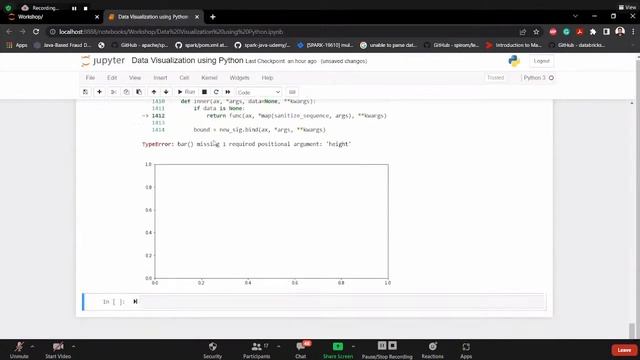Expand audio options arrow beside Unmute
The image size is (640, 360).
tap(32, 347)
